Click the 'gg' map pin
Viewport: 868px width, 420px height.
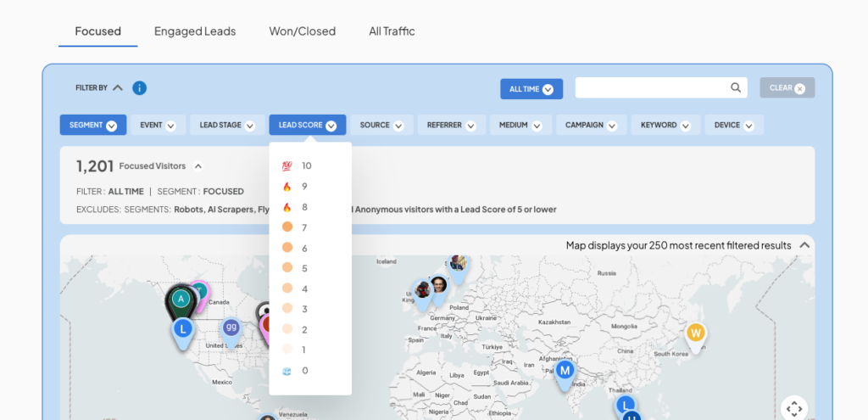coord(231,331)
